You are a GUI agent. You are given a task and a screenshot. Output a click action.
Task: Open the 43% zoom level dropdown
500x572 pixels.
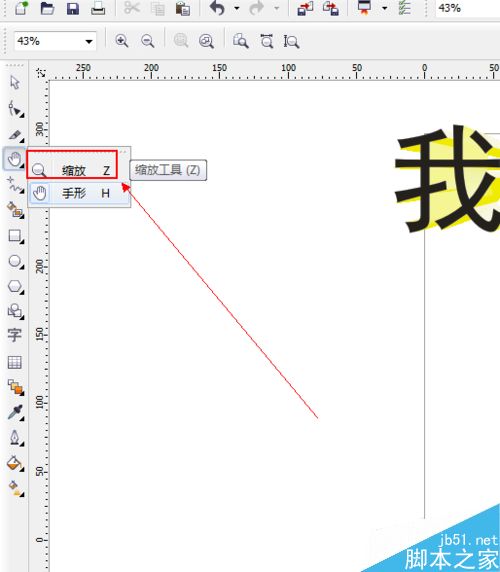tap(89, 41)
